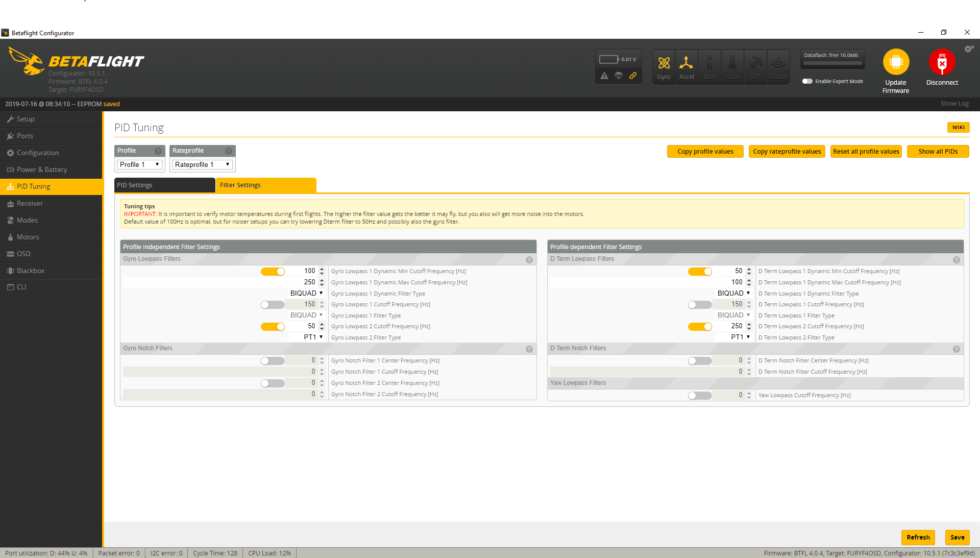Click the Save button

pos(957,537)
